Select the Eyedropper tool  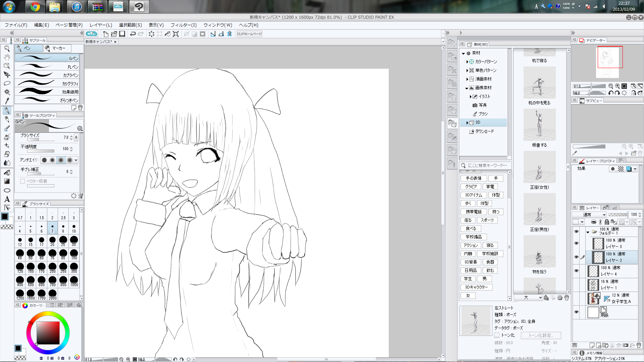[x=7, y=101]
